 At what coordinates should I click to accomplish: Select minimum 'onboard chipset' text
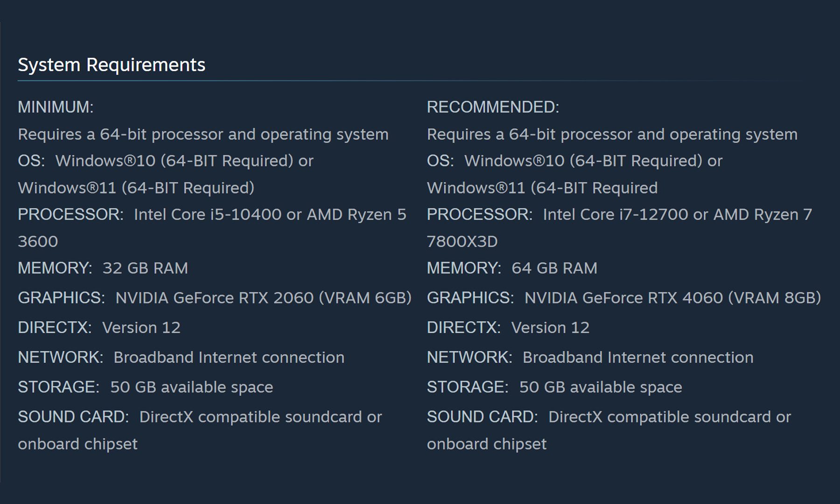[78, 444]
